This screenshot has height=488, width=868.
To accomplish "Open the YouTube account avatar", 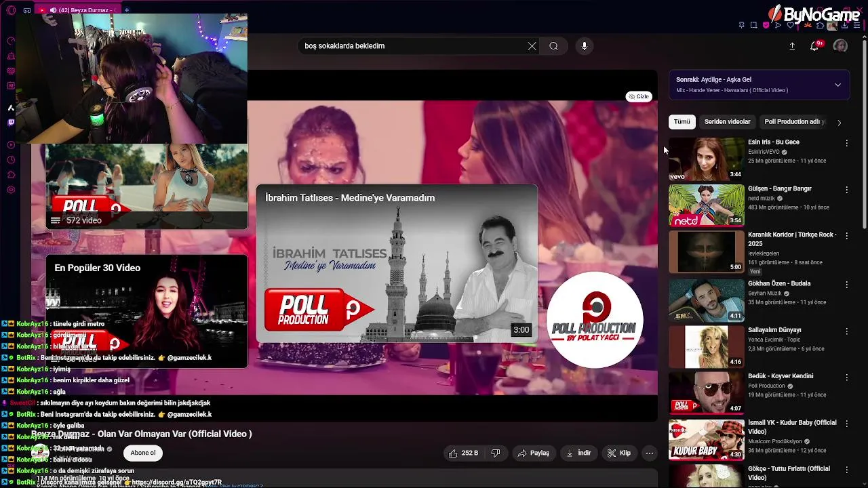I will (840, 46).
